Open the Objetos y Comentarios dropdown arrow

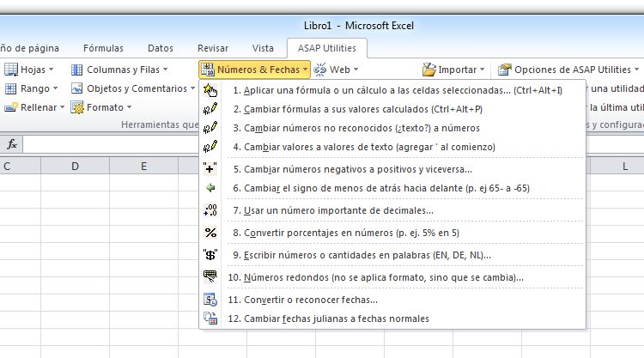click(x=193, y=88)
